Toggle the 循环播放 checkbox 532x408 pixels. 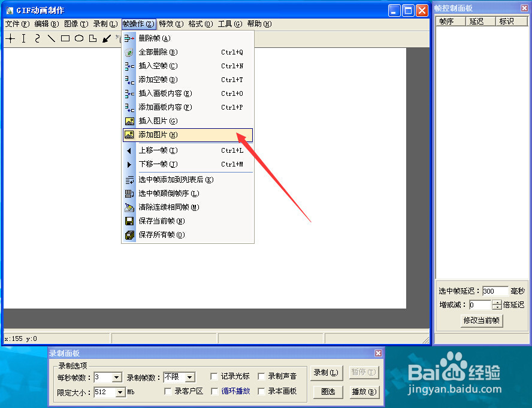tap(214, 391)
